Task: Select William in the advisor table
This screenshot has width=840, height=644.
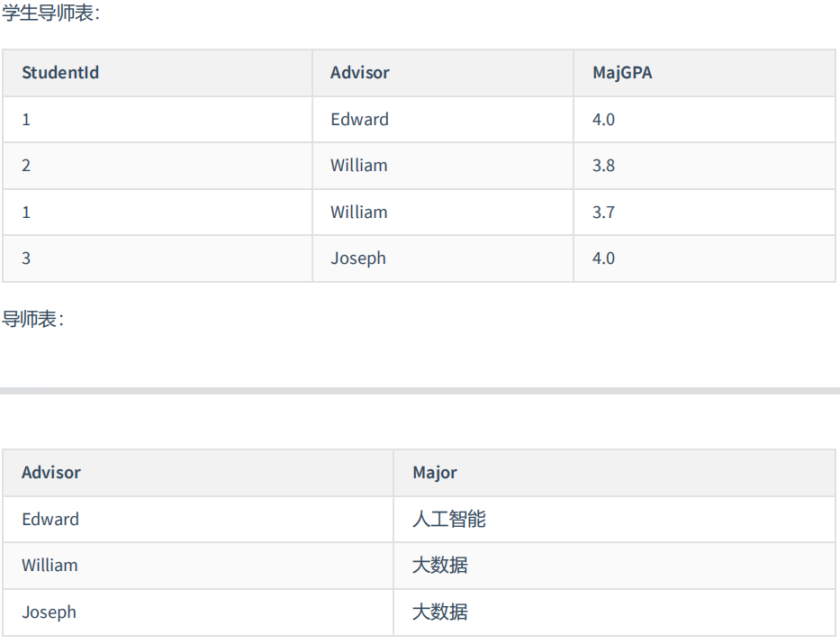Action: click(x=198, y=566)
